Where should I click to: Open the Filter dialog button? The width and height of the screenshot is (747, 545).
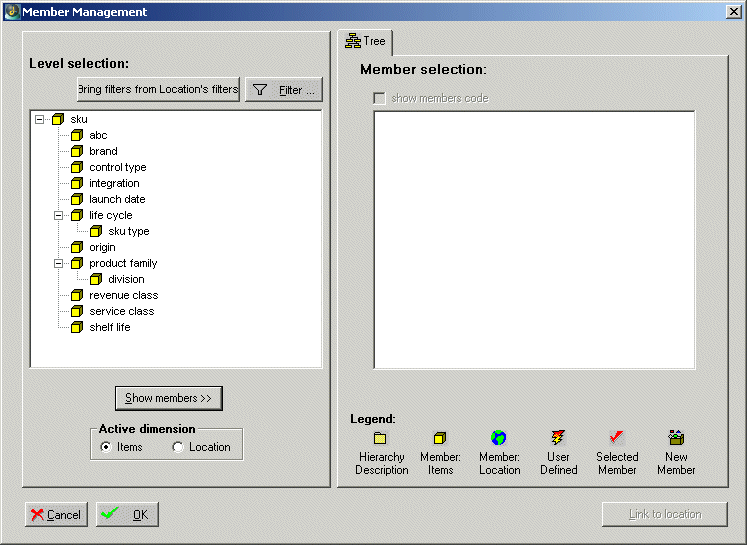click(284, 90)
